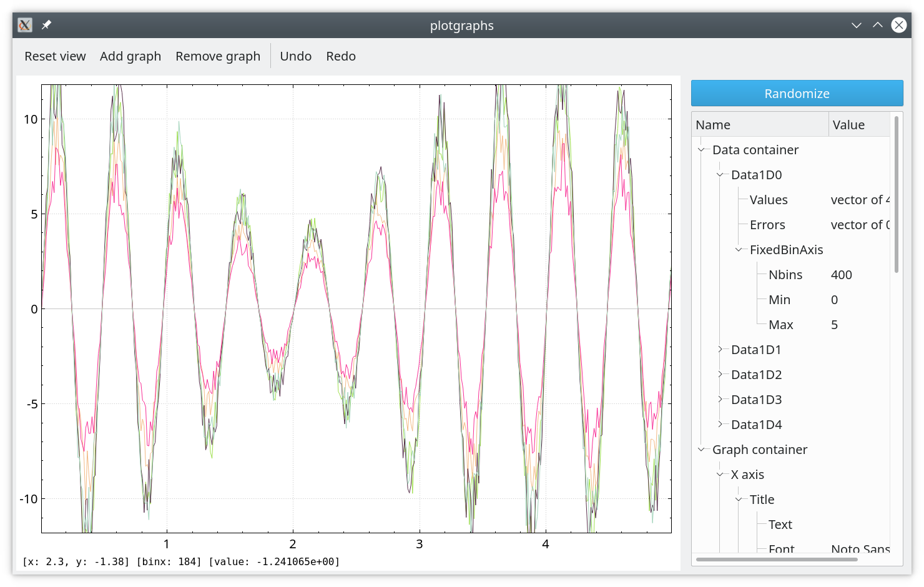Collapse the Data1D0 node
This screenshot has height=587, width=924.
point(720,175)
